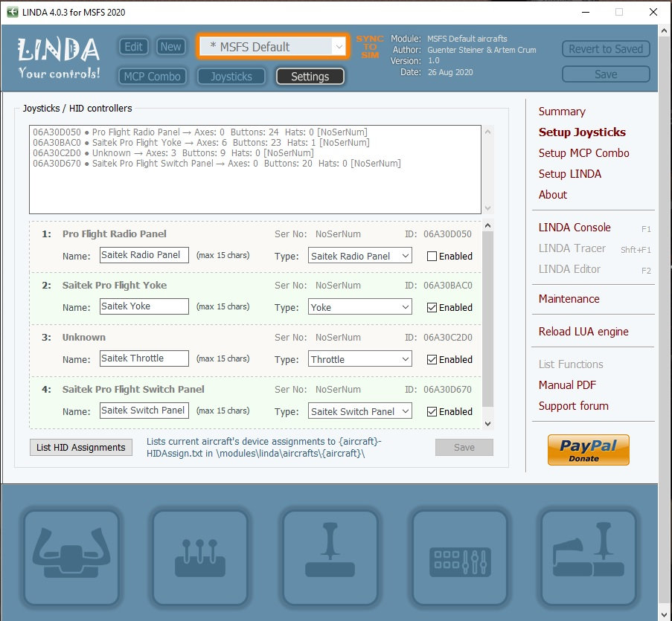Open Setup MCP Combo

point(583,153)
